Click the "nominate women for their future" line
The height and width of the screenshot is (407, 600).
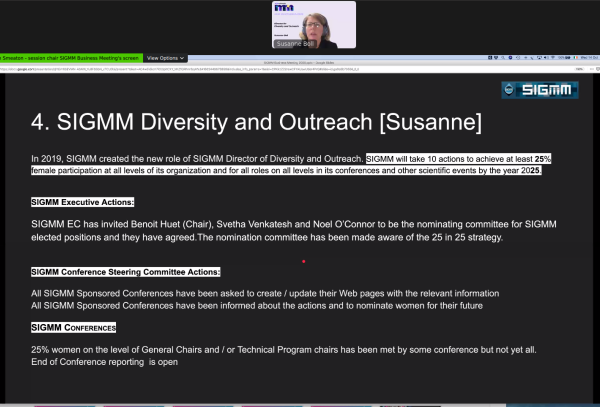(257, 306)
